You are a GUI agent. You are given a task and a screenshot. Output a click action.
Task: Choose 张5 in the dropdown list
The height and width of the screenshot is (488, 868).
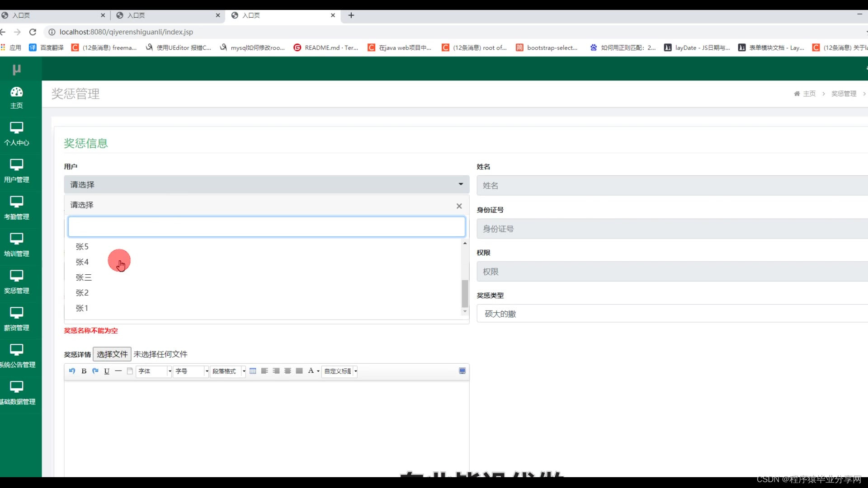click(82, 247)
